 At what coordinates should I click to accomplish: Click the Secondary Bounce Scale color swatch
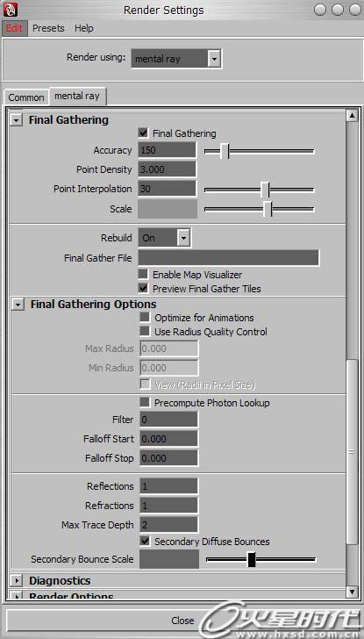coord(169,559)
